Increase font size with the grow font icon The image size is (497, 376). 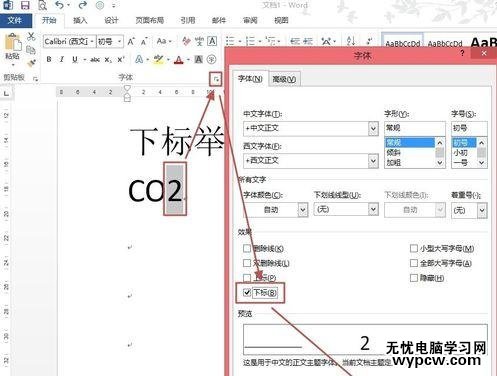click(x=131, y=41)
